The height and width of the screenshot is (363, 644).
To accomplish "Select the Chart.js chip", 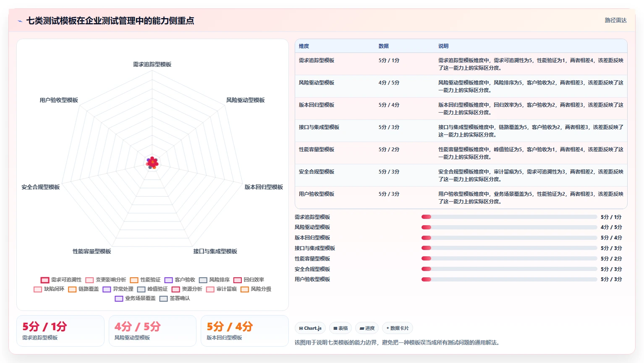I will point(310,328).
